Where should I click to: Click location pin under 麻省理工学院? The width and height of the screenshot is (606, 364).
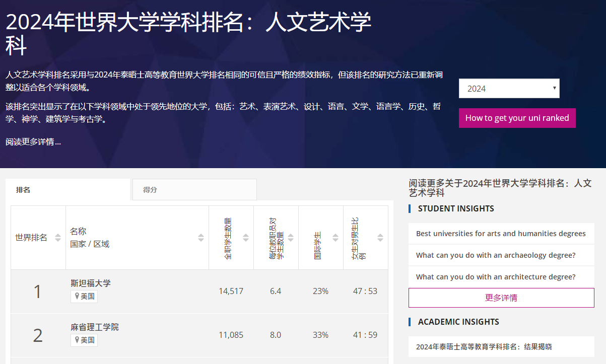[x=77, y=340]
